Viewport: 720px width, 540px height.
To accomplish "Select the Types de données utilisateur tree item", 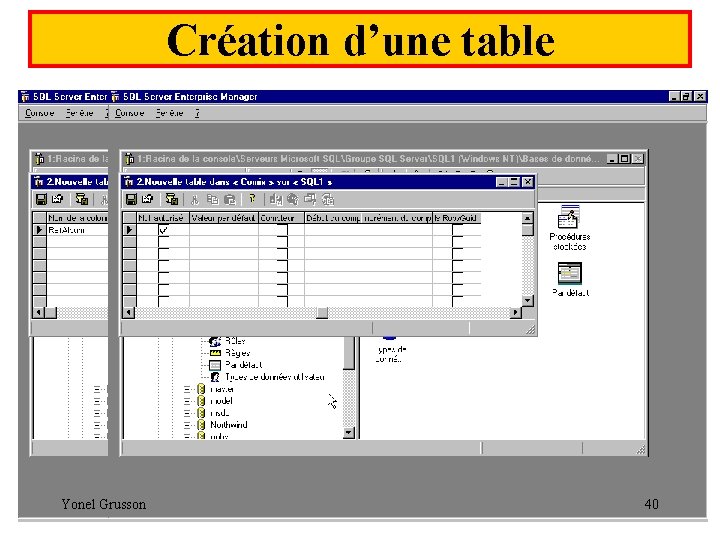I will 274,377.
